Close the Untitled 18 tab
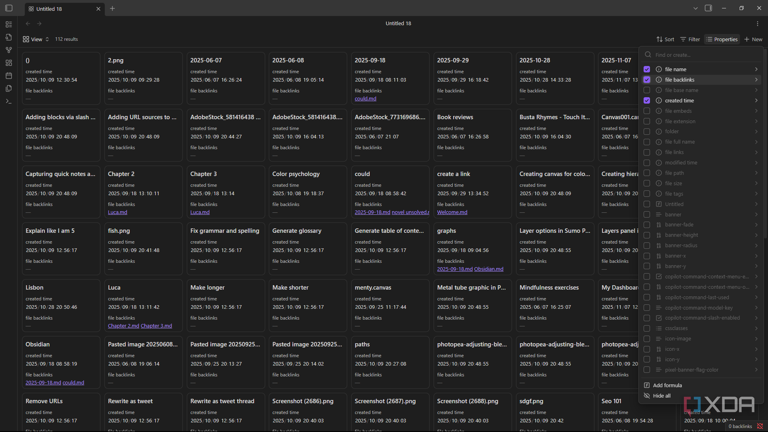 point(98,9)
